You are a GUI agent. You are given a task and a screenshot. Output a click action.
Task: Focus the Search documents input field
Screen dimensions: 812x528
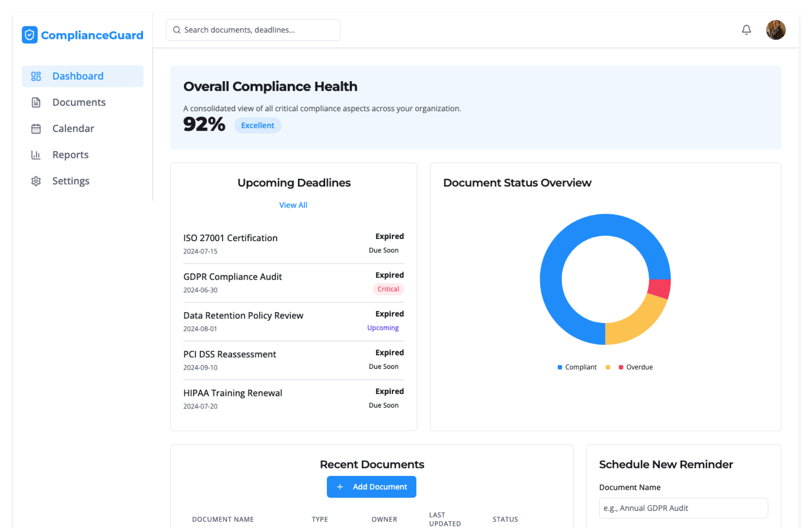pos(258,30)
